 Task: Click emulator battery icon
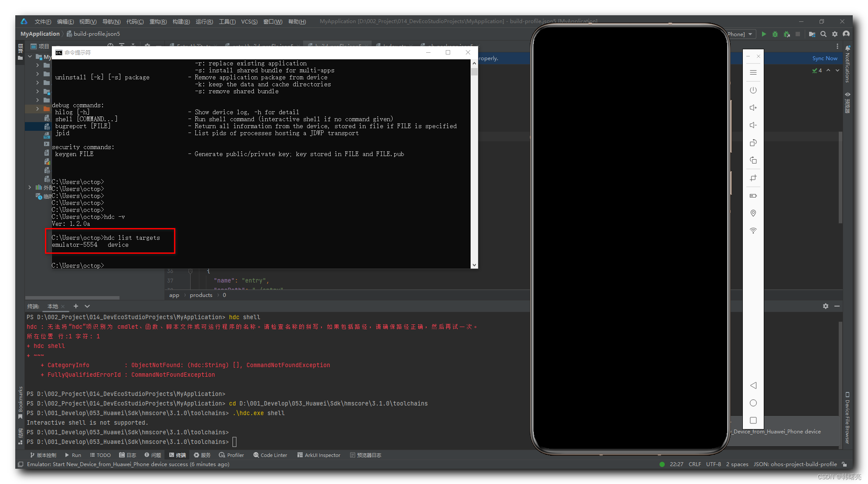[753, 196]
